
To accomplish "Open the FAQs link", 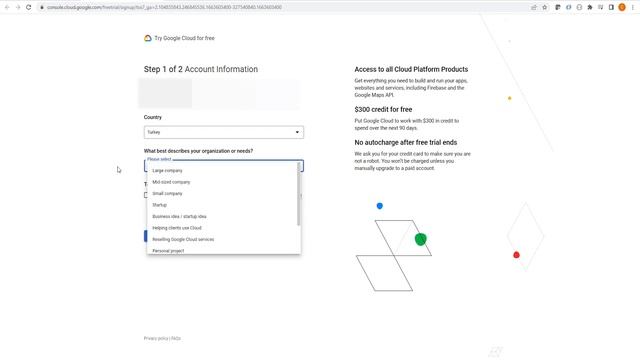I will 176,338.
